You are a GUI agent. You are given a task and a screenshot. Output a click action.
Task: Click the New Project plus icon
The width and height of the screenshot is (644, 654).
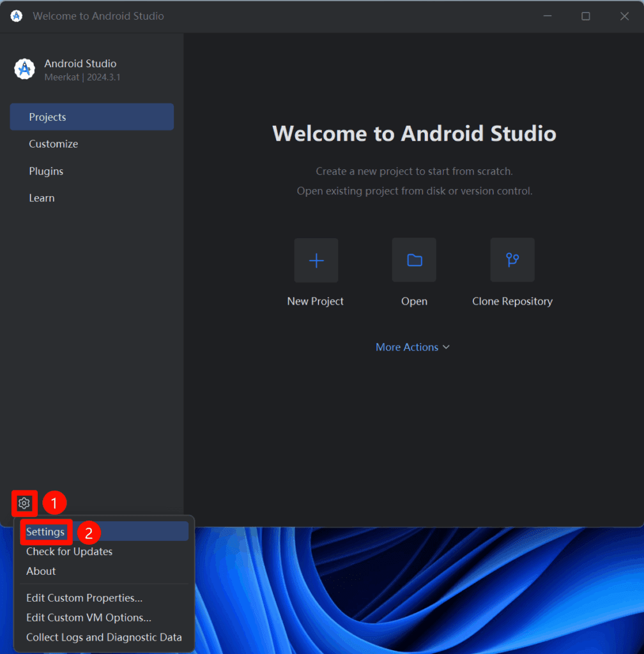point(316,260)
